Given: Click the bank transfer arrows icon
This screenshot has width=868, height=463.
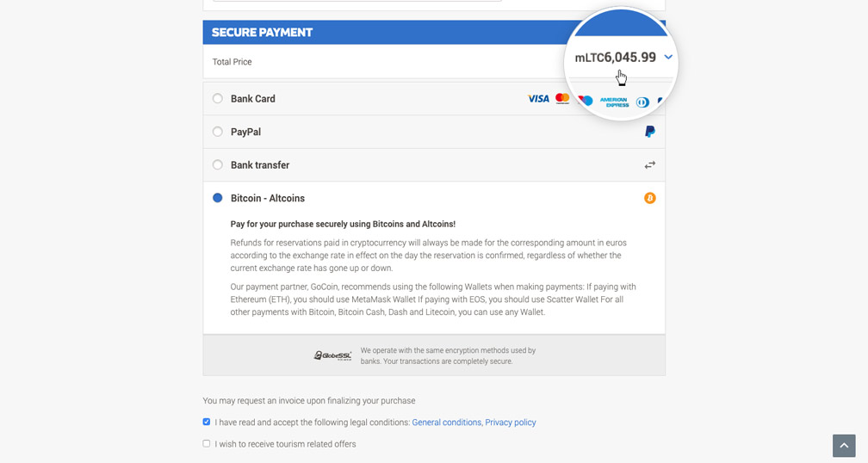Looking at the screenshot, I should coord(650,165).
